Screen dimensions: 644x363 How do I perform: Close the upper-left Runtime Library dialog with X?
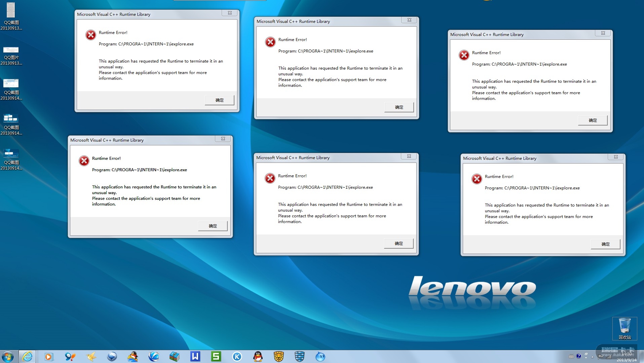230,13
